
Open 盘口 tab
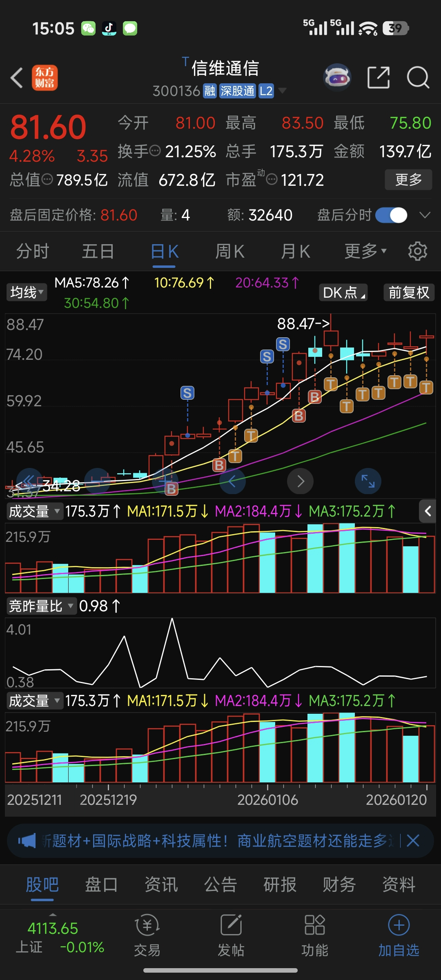click(102, 884)
